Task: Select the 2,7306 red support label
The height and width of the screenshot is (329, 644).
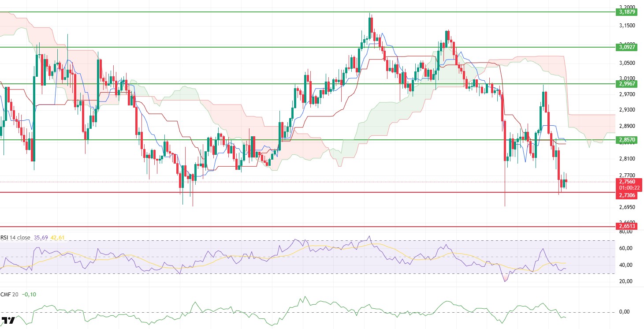Action: coord(627,195)
